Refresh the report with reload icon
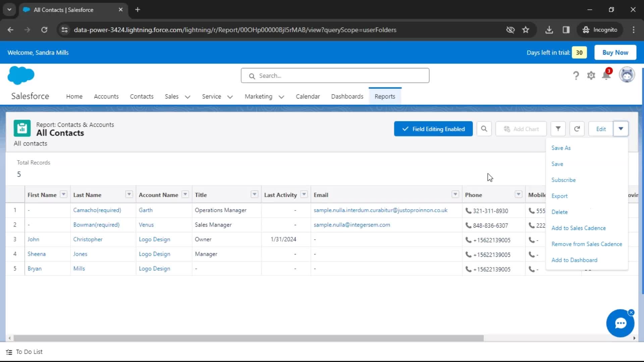The height and width of the screenshot is (362, 644). pyautogui.click(x=577, y=129)
